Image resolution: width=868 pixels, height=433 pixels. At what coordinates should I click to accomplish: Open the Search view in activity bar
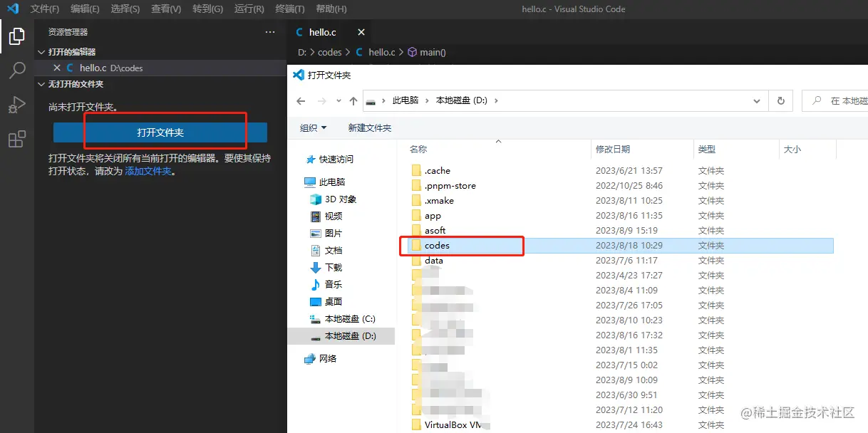(16, 70)
